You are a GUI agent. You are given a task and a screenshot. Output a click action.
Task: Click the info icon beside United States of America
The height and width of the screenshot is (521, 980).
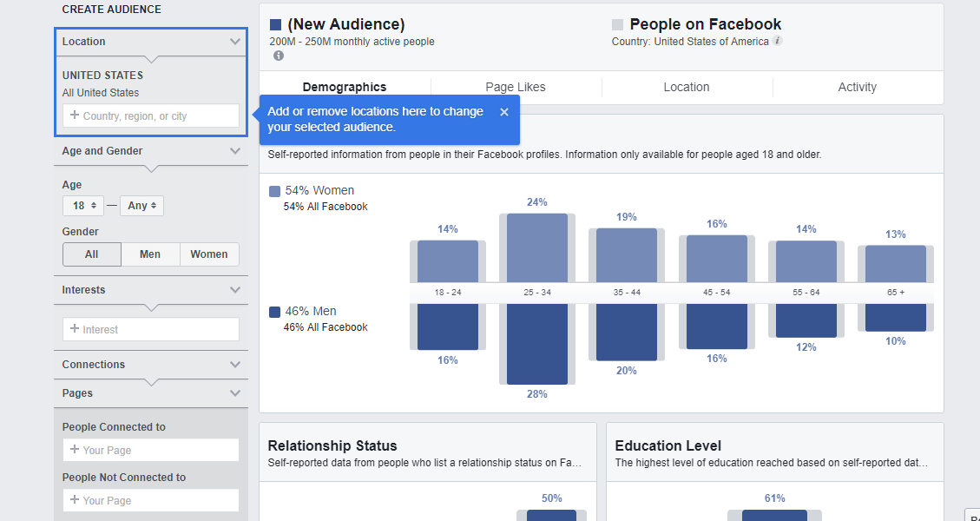tap(777, 41)
